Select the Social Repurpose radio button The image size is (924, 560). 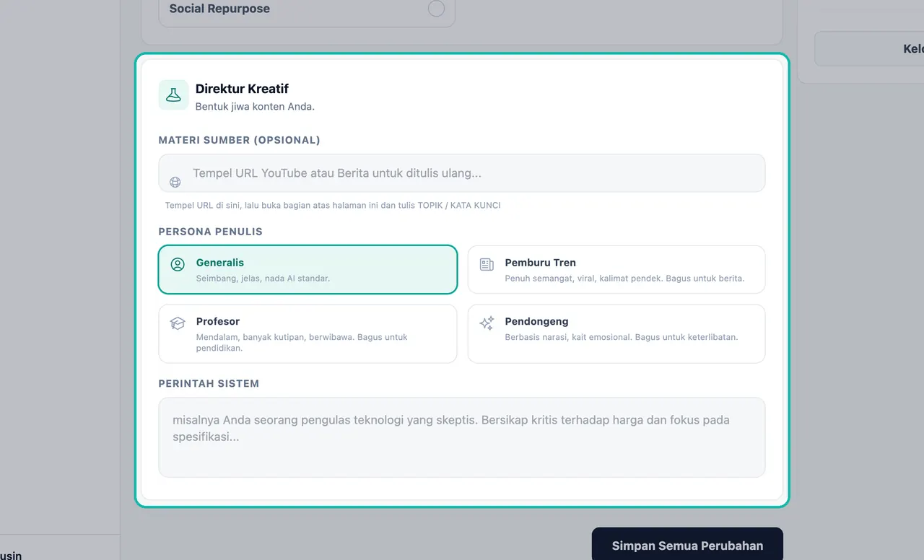436,9
